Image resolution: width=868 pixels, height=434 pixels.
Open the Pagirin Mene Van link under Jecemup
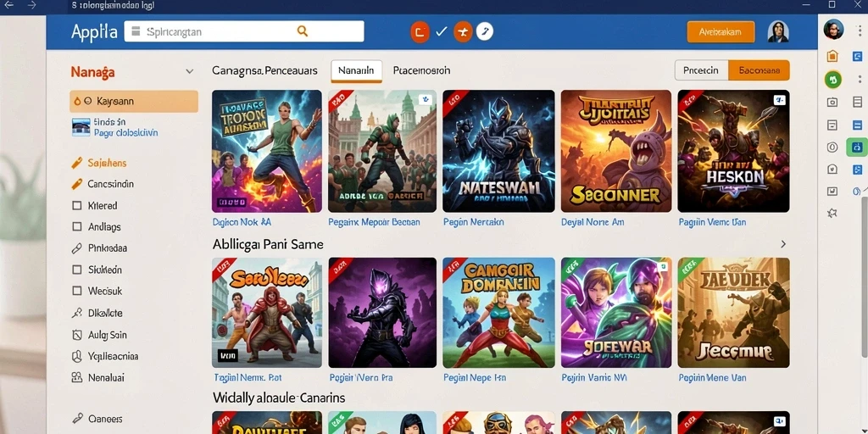(712, 377)
